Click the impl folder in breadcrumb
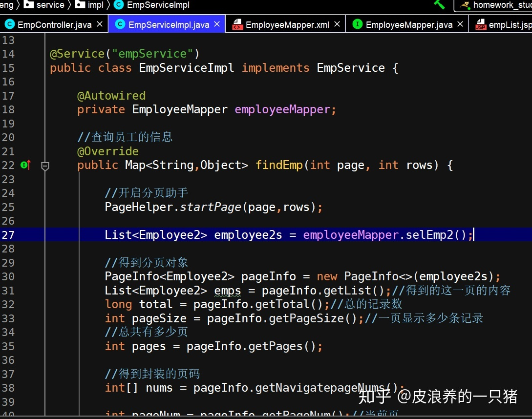Screen dimensions: 532x419 click(x=95, y=5)
